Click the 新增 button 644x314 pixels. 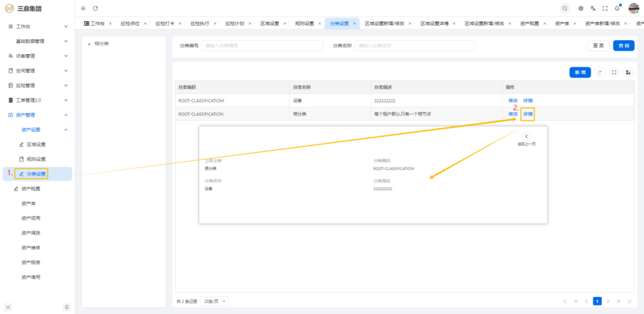(x=581, y=73)
